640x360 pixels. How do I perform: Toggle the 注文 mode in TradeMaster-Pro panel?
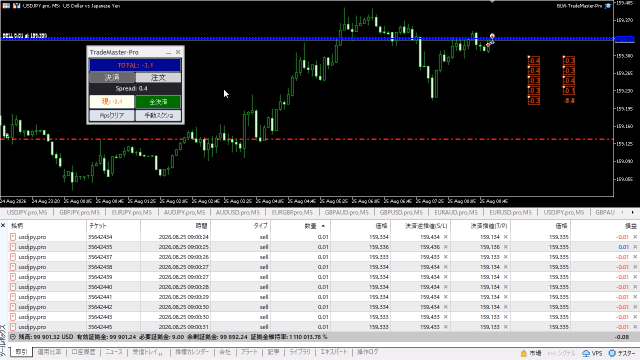(x=158, y=78)
